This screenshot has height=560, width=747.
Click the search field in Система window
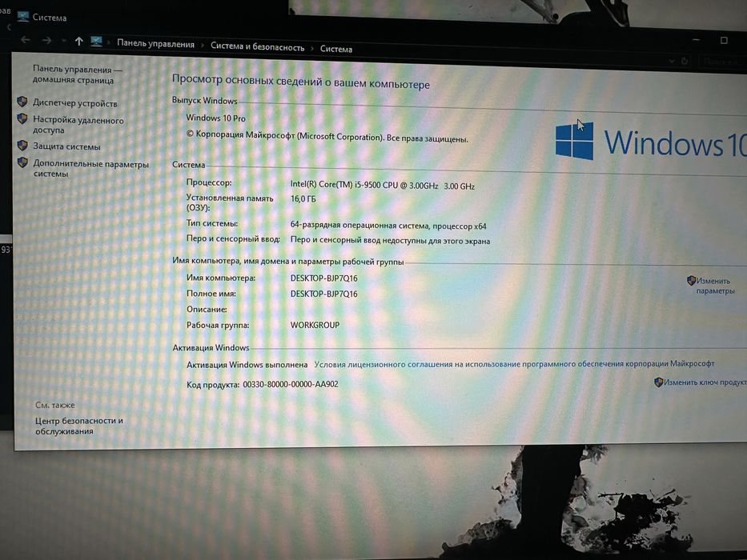pos(721,62)
